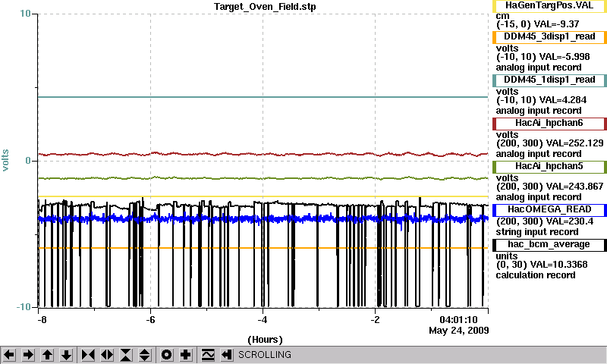Screen dimensions: 607x364
Task: Click the 10 y-axis top label
Action: (25, 14)
